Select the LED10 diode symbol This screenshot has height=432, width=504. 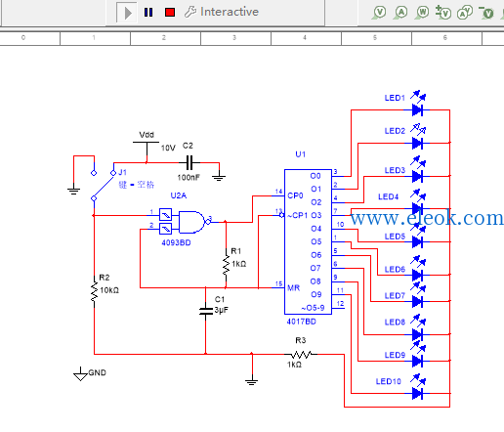tap(417, 394)
